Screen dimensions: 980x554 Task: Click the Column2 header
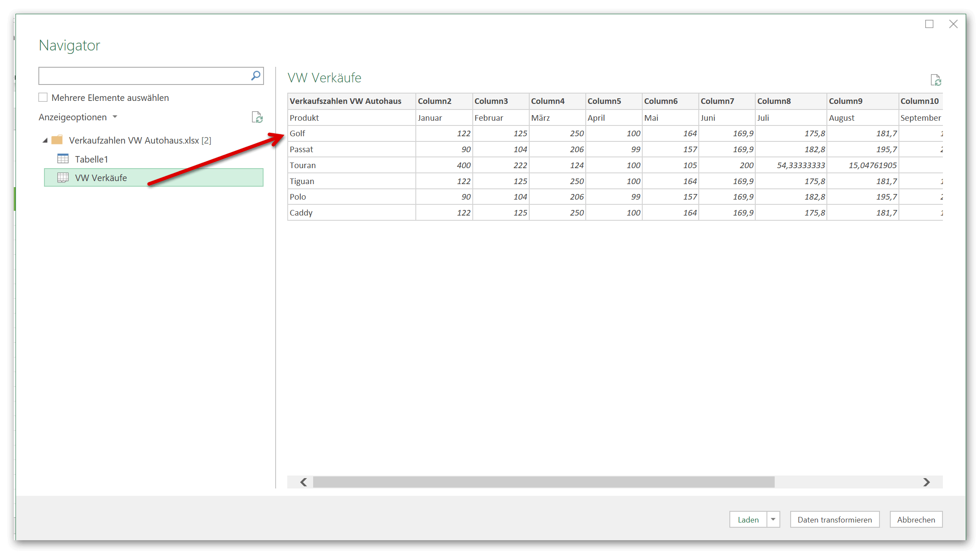click(x=444, y=101)
